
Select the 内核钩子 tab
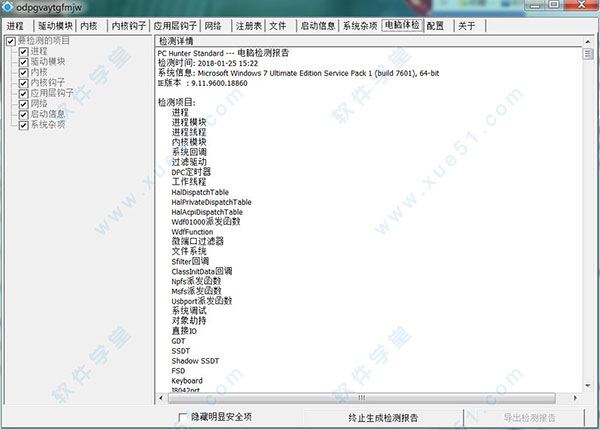[x=128, y=25]
